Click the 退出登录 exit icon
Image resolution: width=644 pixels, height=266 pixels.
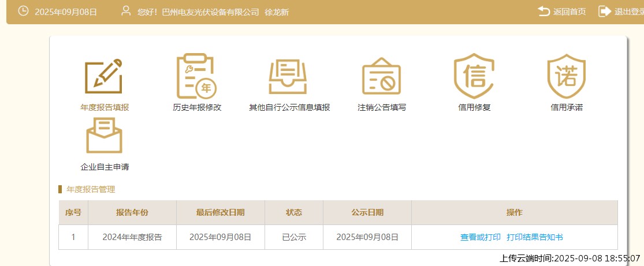(x=605, y=12)
